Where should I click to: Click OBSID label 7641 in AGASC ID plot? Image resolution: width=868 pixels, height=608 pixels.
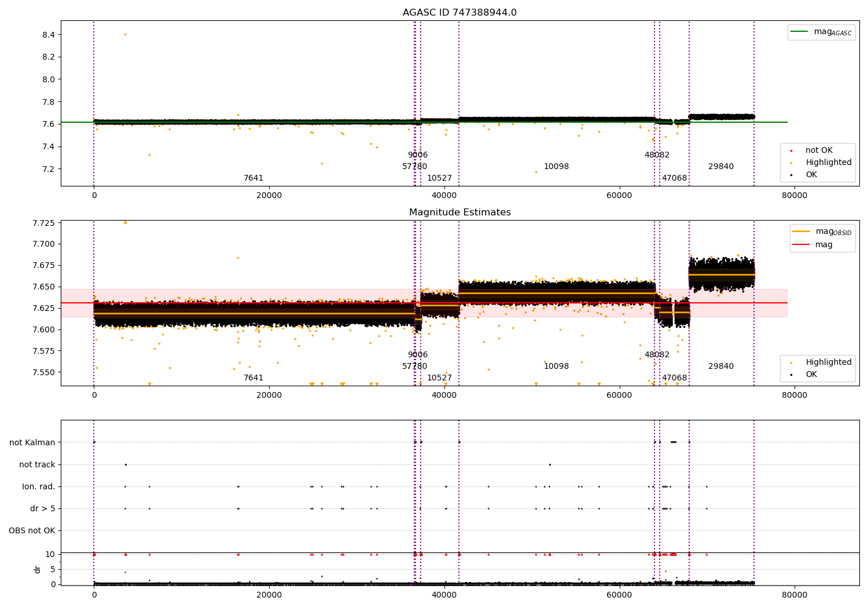pos(253,178)
